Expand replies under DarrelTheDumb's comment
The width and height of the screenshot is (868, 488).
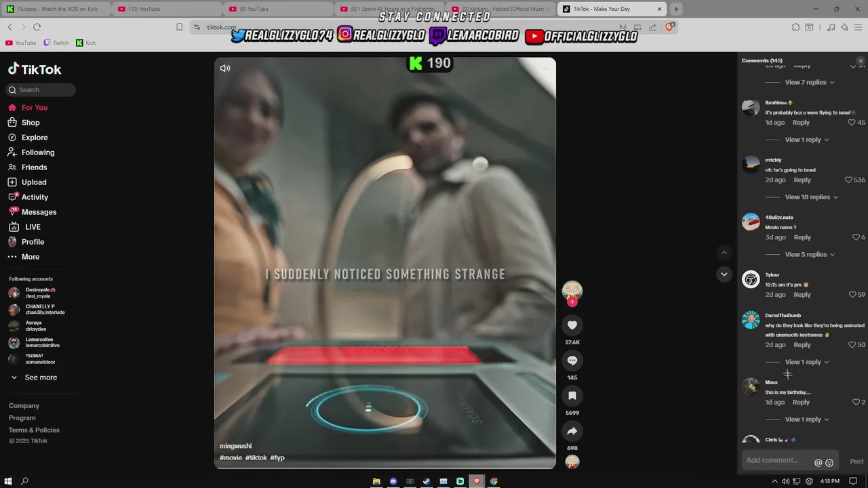[x=807, y=362]
